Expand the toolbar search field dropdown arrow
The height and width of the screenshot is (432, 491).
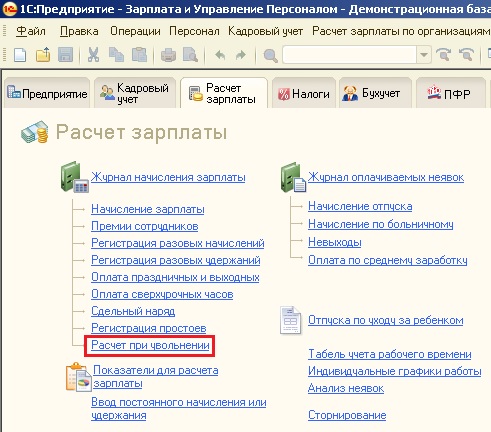pyautogui.click(x=424, y=55)
